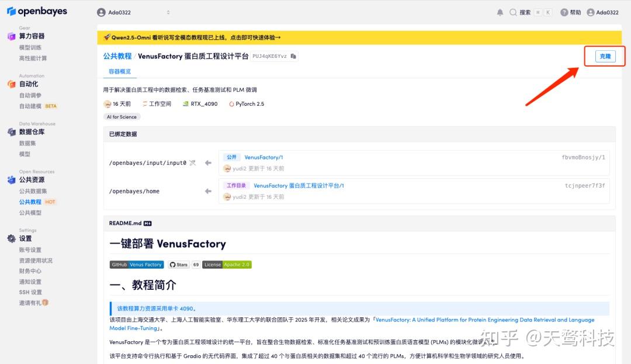The image size is (631, 364).
Task: Click the 克隆 clone button
Action: click(605, 56)
